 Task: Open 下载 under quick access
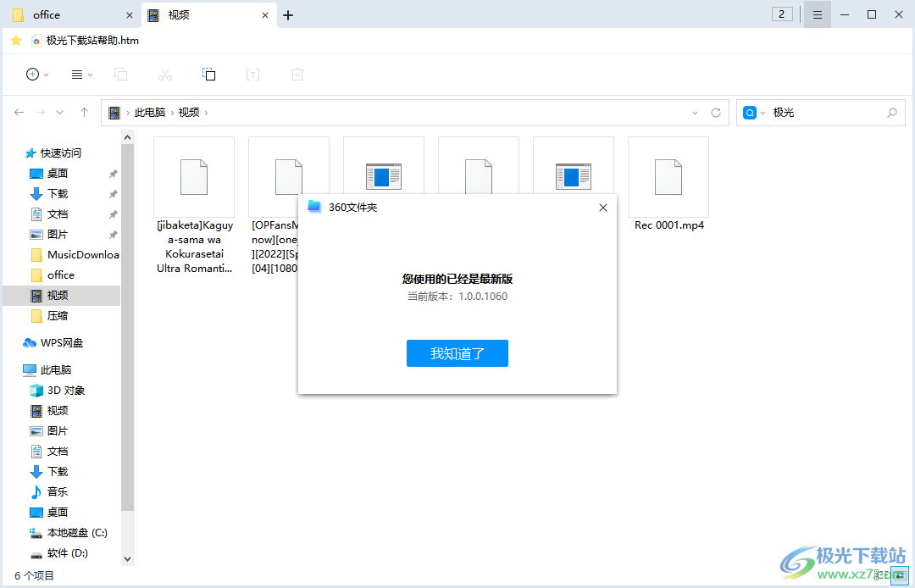click(x=58, y=194)
